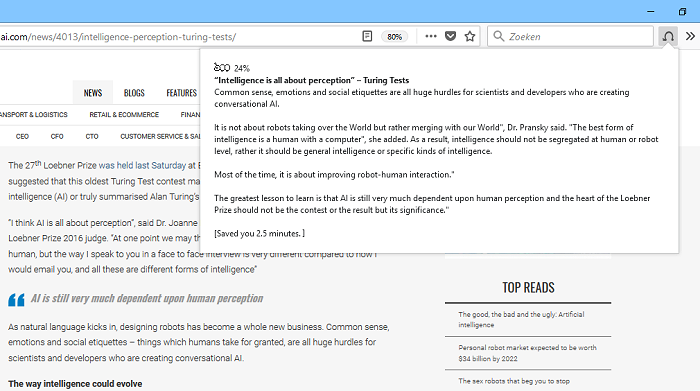The height and width of the screenshot is (391, 700).
Task: Restore down the browser window
Action: 682,12
